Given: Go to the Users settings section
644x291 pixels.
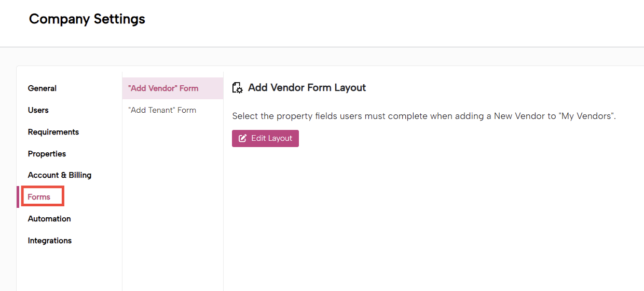Looking at the screenshot, I should tap(38, 110).
